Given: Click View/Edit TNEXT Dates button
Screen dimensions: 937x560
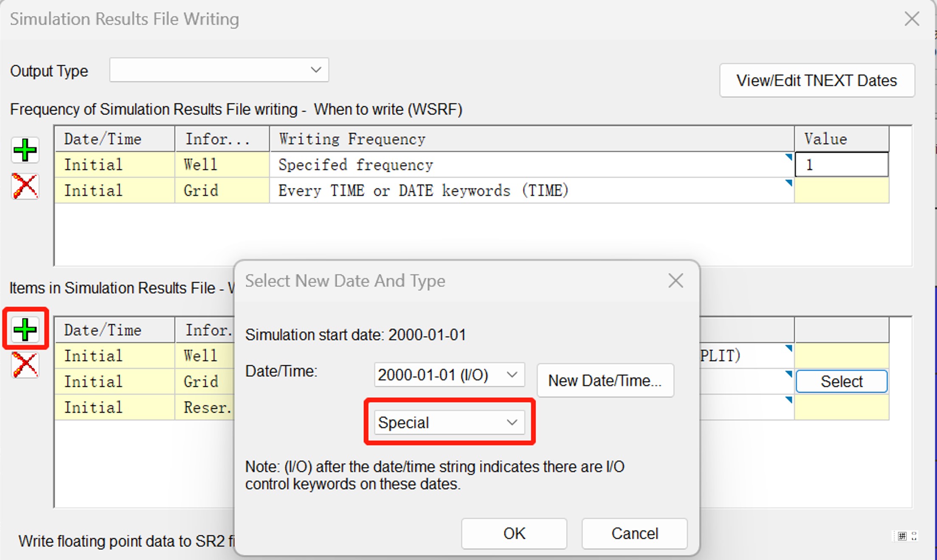Looking at the screenshot, I should pos(816,81).
